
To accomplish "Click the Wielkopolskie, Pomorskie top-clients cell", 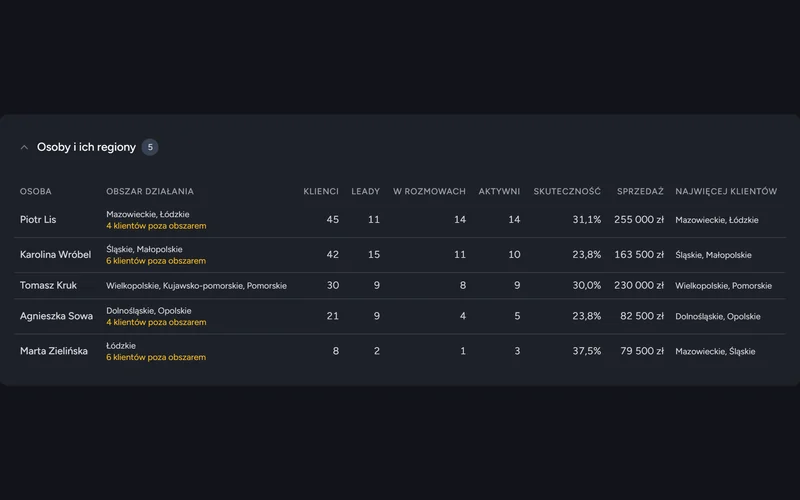I will pos(723,286).
